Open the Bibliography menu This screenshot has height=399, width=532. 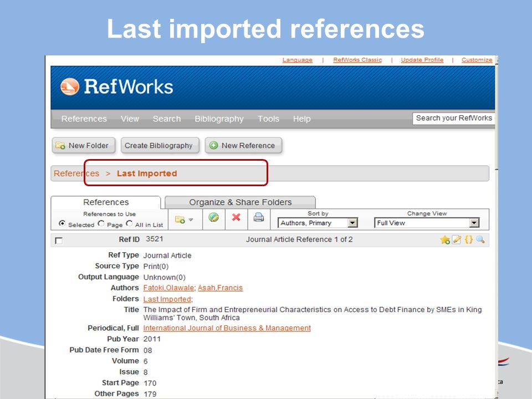(219, 119)
